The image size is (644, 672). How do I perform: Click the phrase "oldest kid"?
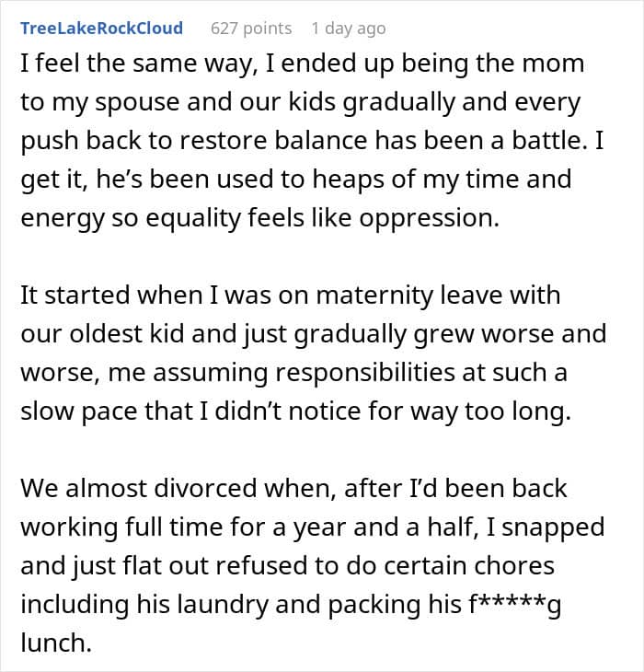[x=121, y=335]
